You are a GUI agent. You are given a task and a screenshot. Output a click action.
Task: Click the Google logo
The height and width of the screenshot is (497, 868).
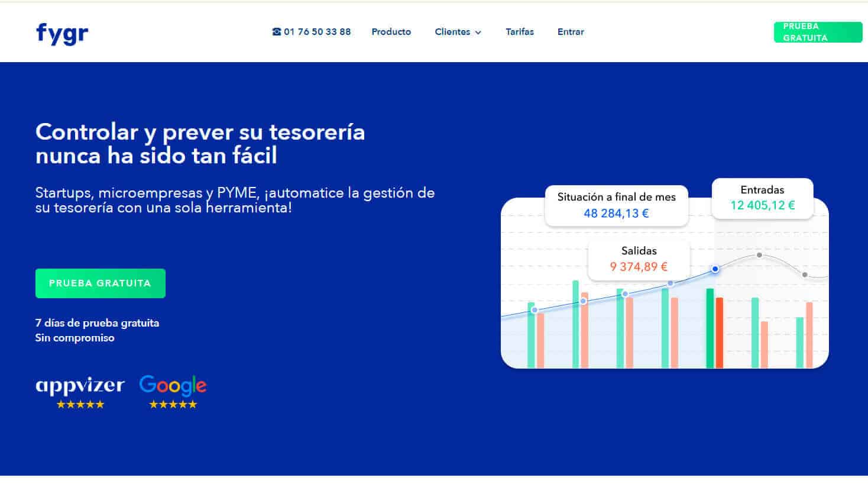tap(173, 386)
